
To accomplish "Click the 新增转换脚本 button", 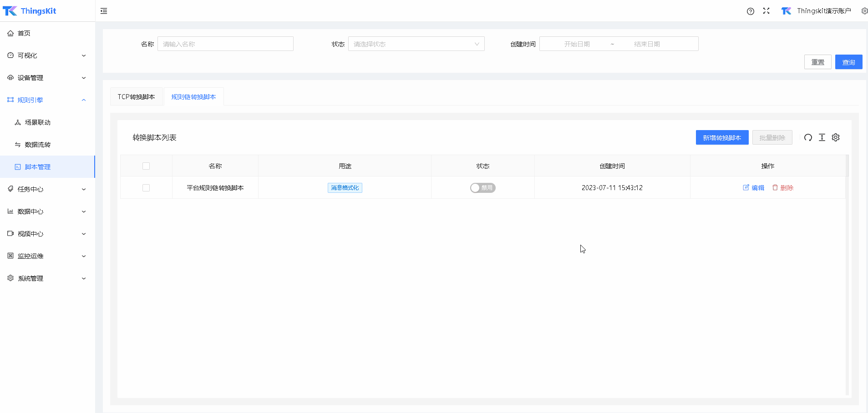I will click(722, 138).
